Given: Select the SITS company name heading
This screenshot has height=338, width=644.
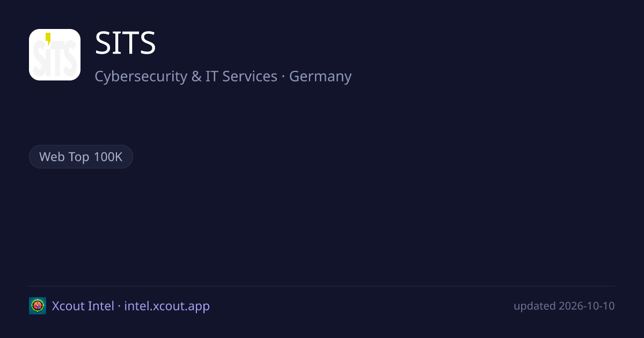Looking at the screenshot, I should pos(126,43).
